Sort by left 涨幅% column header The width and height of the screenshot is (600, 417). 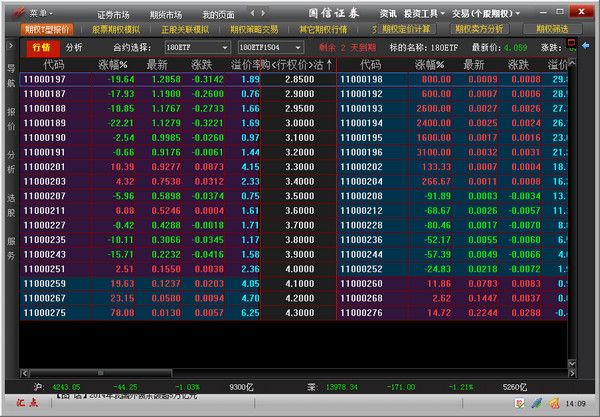(x=113, y=65)
